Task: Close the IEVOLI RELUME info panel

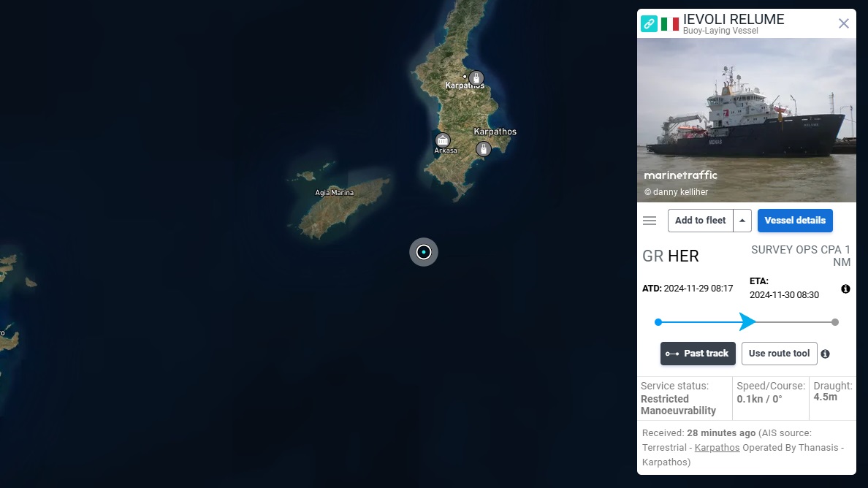Action: click(x=843, y=24)
